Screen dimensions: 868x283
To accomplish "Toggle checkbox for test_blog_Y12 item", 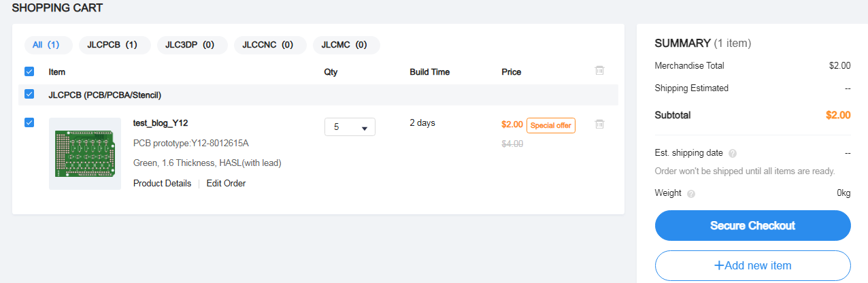I will tap(29, 122).
